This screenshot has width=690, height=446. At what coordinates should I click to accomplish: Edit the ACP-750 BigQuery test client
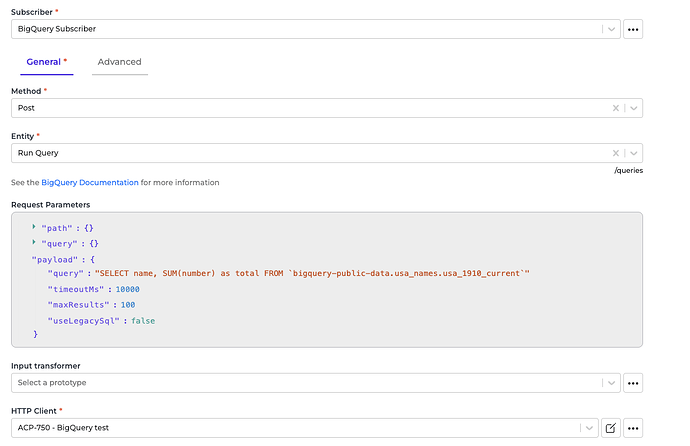point(610,428)
